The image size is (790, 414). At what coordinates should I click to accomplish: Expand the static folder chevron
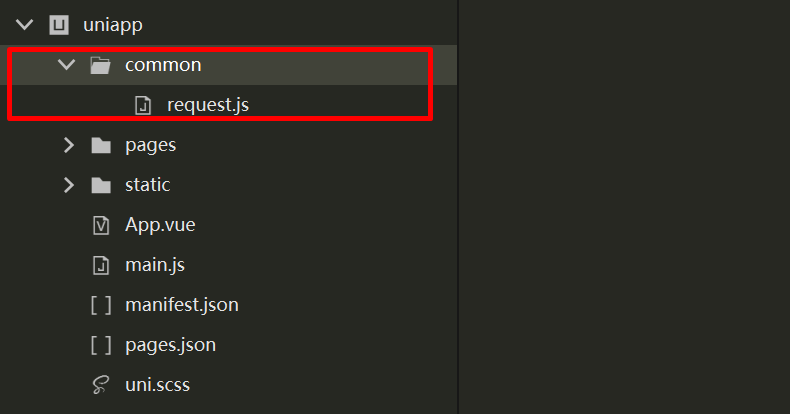[68, 185]
